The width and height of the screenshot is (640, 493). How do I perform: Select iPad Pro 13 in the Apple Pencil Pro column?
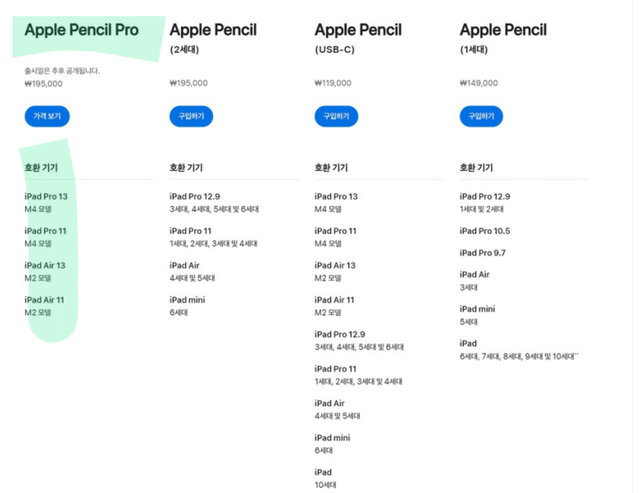point(46,197)
